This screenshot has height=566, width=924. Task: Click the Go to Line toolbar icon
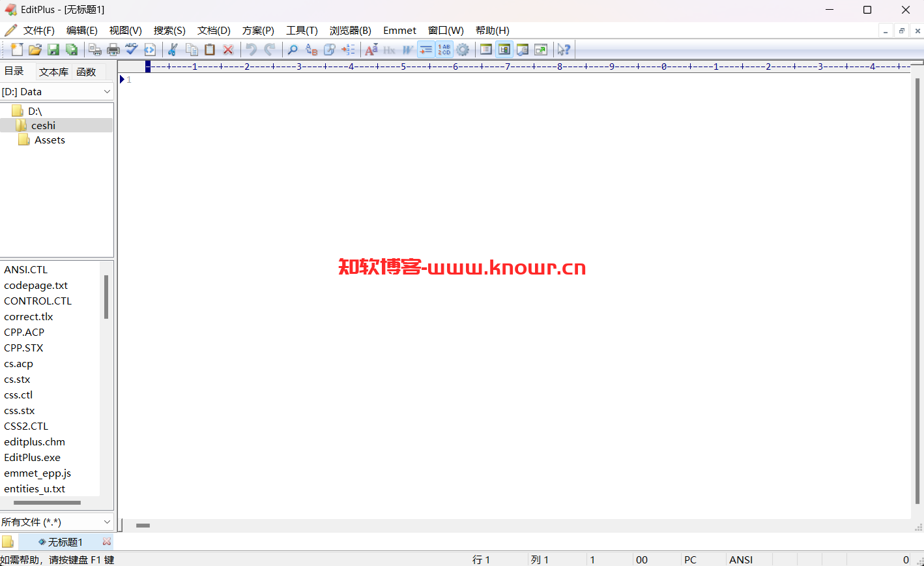[x=348, y=50]
